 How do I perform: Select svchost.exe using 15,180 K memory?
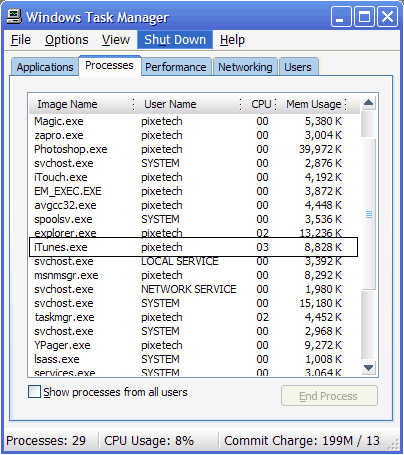click(193, 303)
